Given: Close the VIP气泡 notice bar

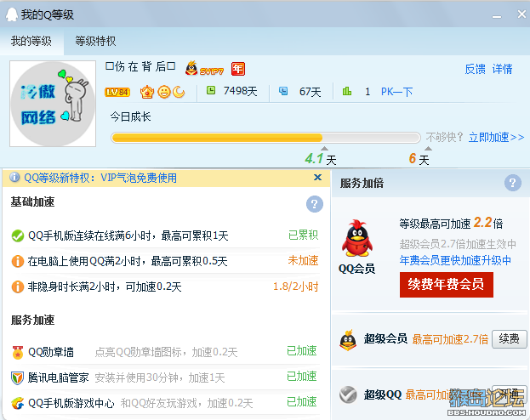Looking at the screenshot, I should point(317,178).
